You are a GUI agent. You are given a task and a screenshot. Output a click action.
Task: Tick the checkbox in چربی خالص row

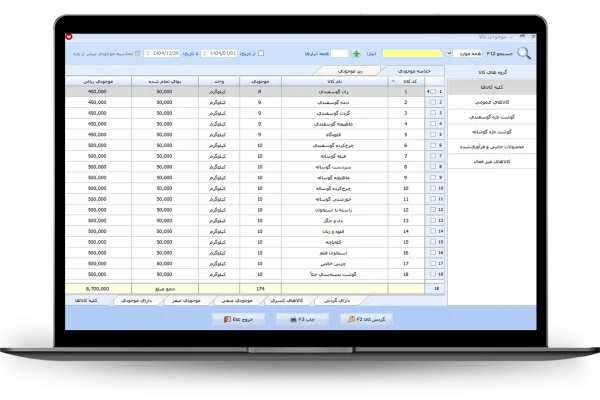pos(433,263)
